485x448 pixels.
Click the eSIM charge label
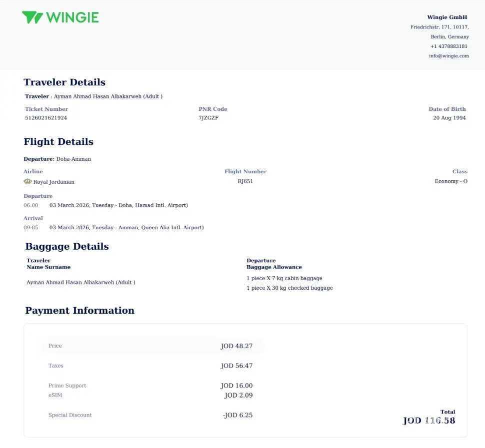pyautogui.click(x=55, y=395)
